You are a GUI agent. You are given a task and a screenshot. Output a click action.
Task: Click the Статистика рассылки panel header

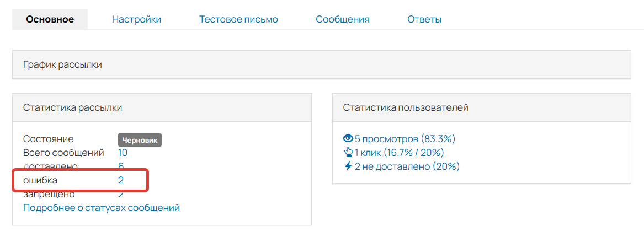pyautogui.click(x=162, y=108)
